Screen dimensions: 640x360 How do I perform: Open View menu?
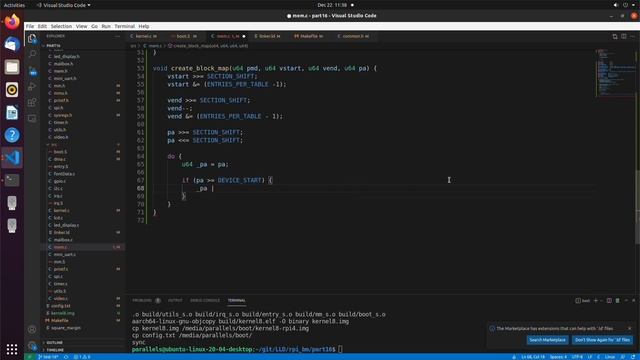click(x=81, y=26)
